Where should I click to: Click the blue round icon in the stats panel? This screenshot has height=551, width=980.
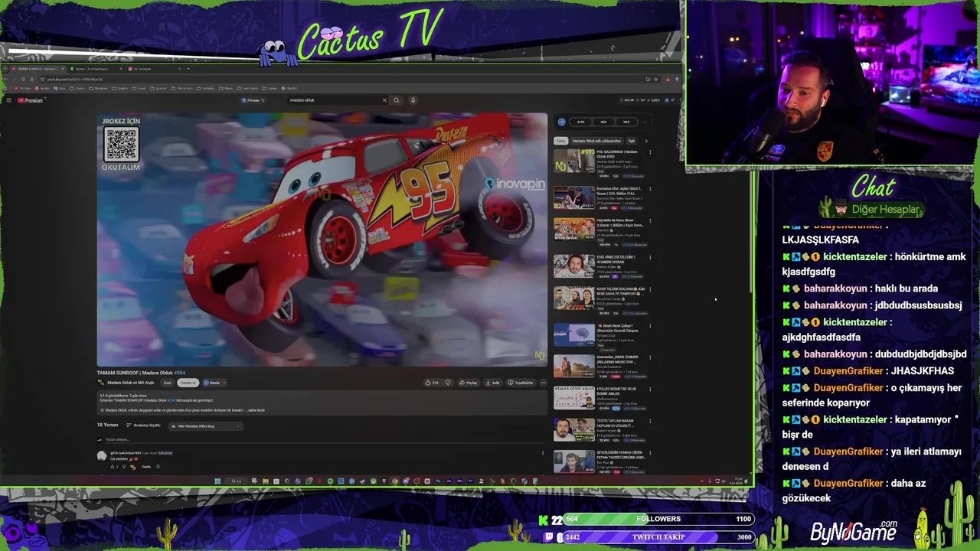click(x=561, y=122)
